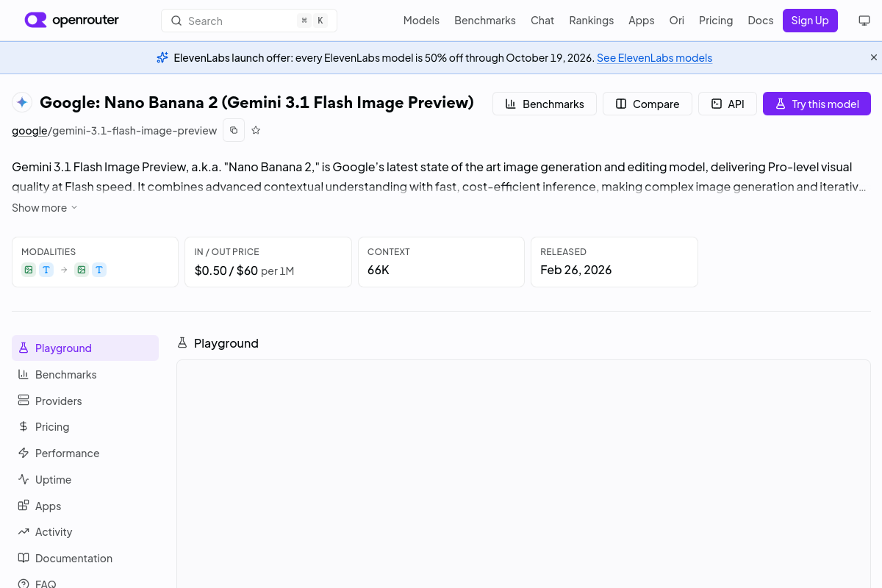The width and height of the screenshot is (882, 588).
Task: Click the Try this model button
Action: coord(817,104)
